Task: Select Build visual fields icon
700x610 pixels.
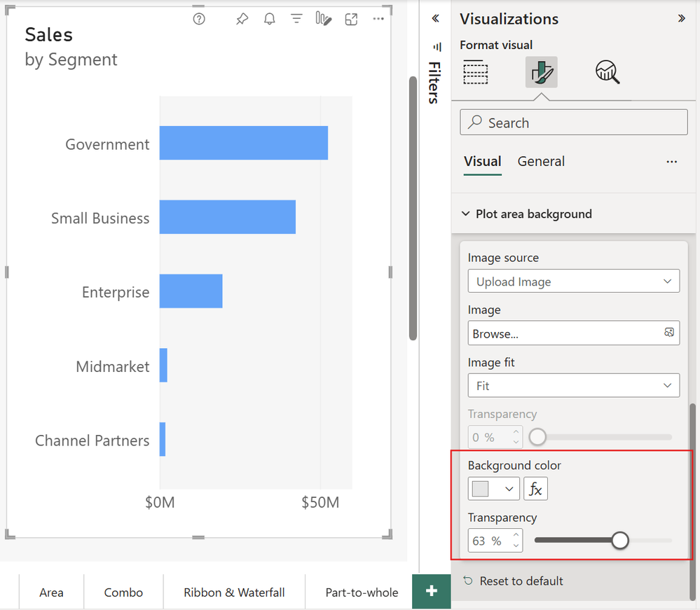Action: (x=476, y=72)
